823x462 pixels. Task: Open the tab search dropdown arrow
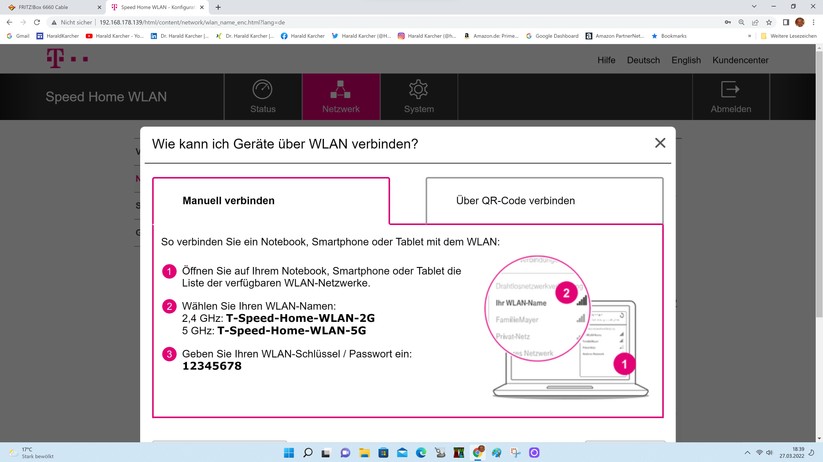[x=754, y=7]
